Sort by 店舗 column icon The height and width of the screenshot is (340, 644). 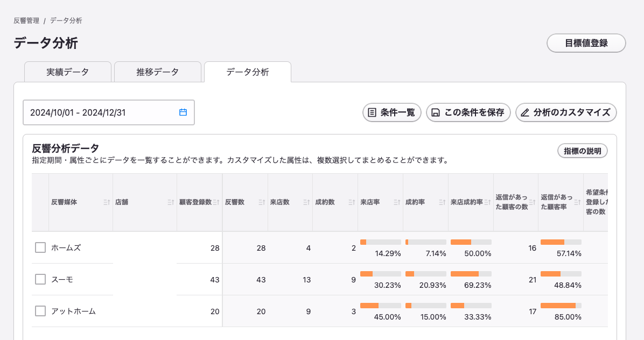pyautogui.click(x=171, y=202)
